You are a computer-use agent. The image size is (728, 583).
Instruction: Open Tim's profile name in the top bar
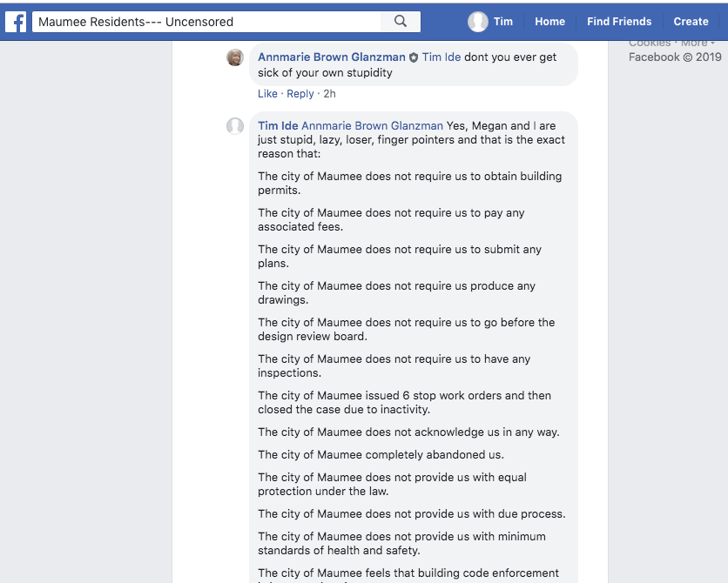coord(503,22)
